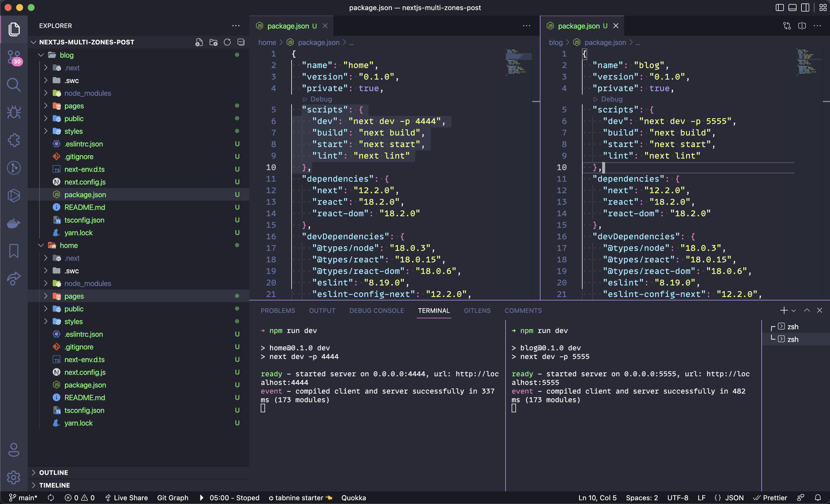This screenshot has width=830, height=504.
Task: Open the Bookmarks view in activity bar
Action: click(x=14, y=251)
